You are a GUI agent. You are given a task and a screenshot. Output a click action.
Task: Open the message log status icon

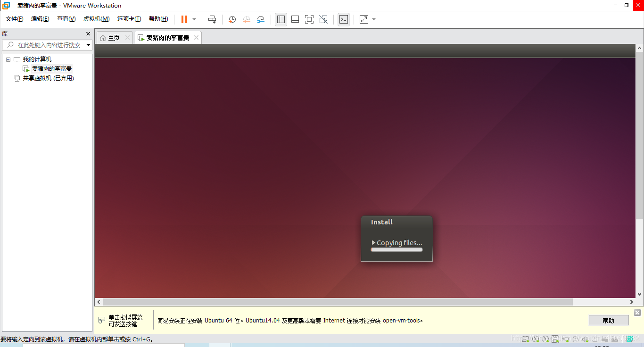coord(629,339)
